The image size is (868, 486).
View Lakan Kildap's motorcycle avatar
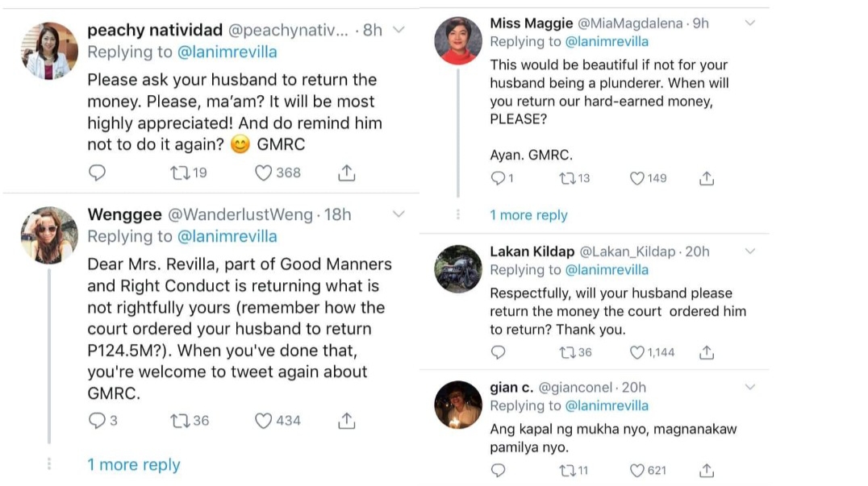[x=458, y=268]
